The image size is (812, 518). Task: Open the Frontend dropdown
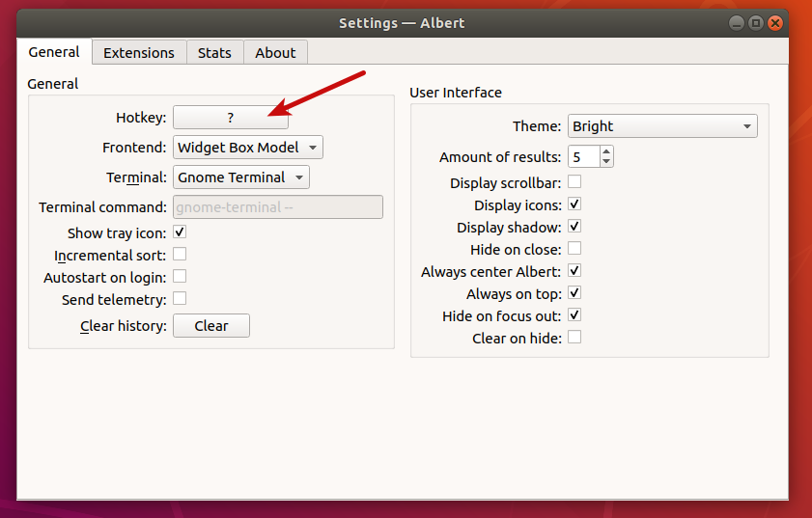[247, 148]
